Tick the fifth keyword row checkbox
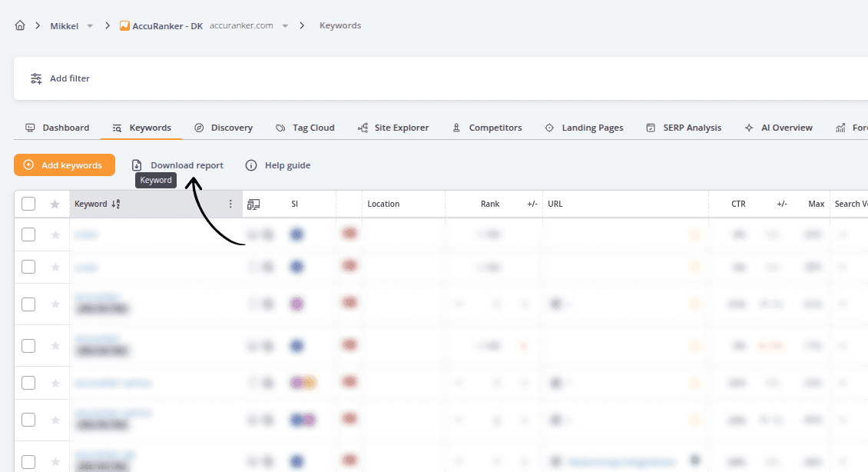This screenshot has height=472, width=868. tap(28, 383)
